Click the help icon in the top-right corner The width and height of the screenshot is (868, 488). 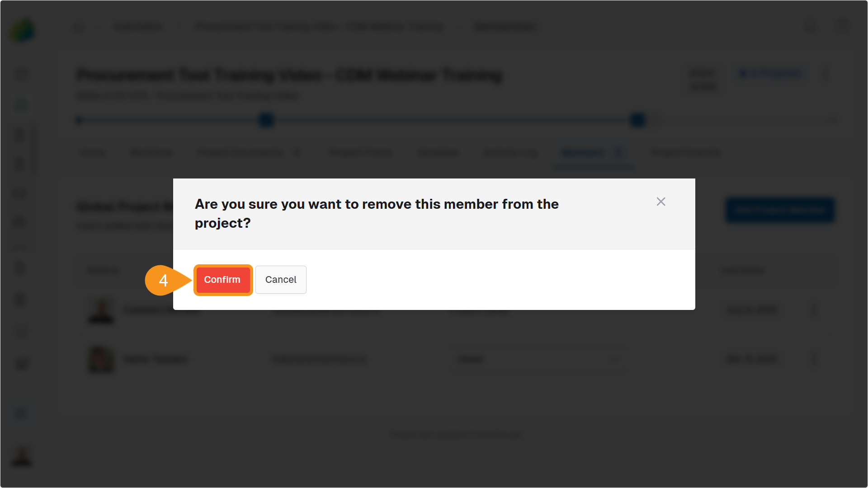tap(811, 27)
